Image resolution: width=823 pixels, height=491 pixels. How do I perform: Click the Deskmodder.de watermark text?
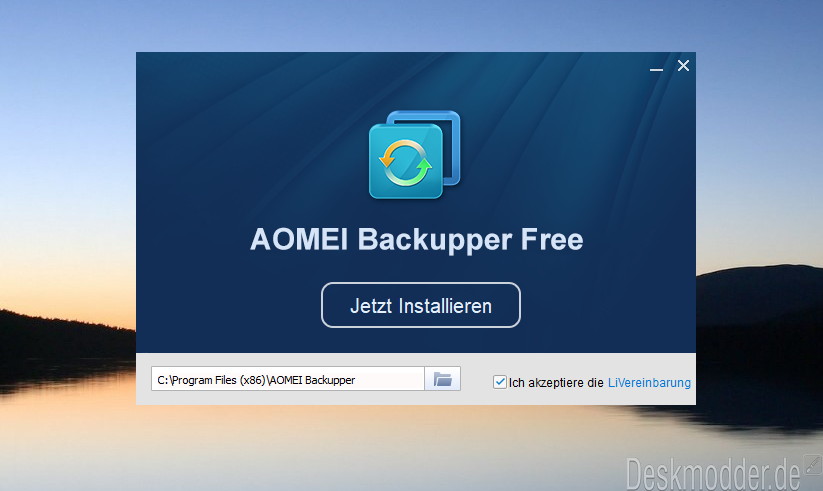pos(713,474)
